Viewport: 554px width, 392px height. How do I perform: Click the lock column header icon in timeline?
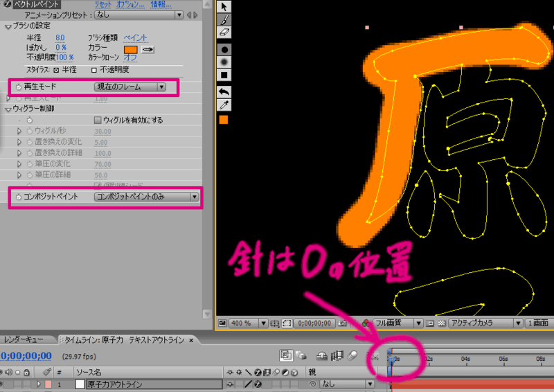pos(26,372)
